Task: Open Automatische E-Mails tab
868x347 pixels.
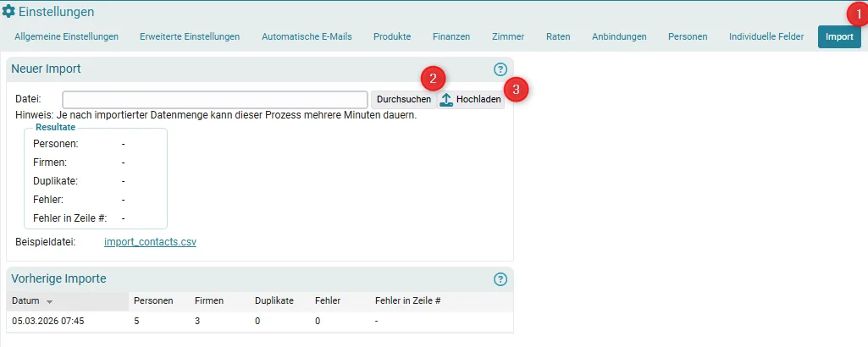Action: 307,36
